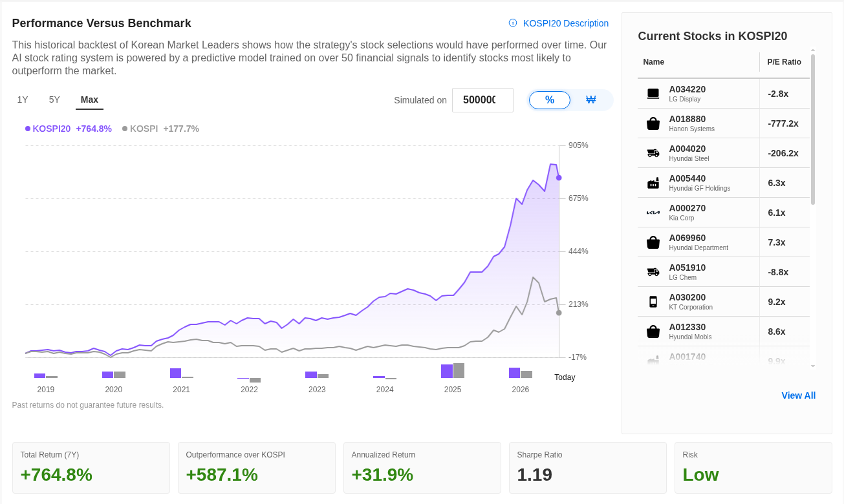Switch chart display to won currency mode
The width and height of the screenshot is (844, 504).
tap(590, 100)
